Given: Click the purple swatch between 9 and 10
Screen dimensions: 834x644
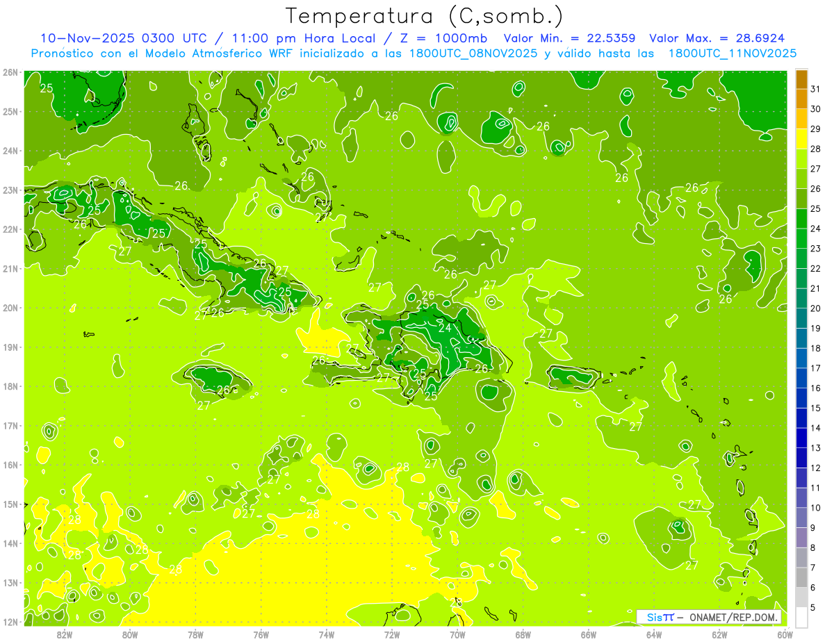Looking at the screenshot, I should coord(801,518).
